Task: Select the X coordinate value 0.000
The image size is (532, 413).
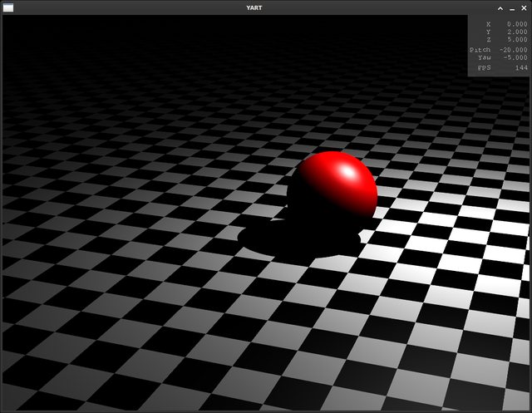Action: 517,24
